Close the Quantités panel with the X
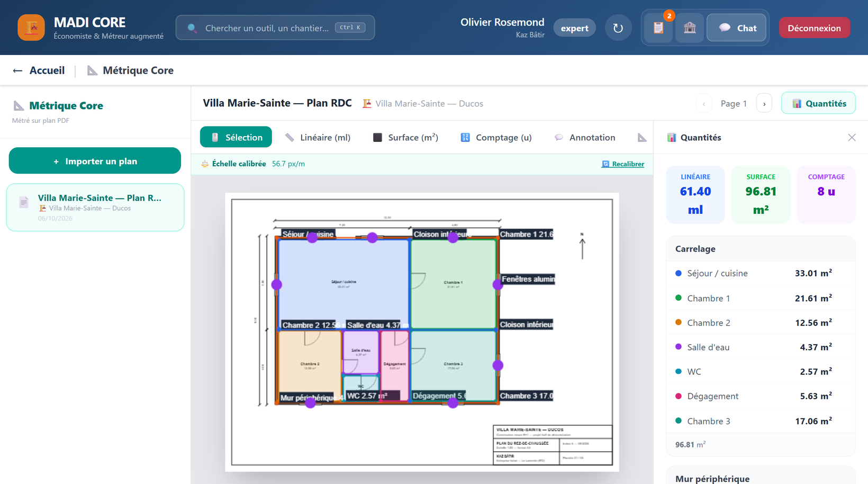The height and width of the screenshot is (484, 868). click(852, 138)
